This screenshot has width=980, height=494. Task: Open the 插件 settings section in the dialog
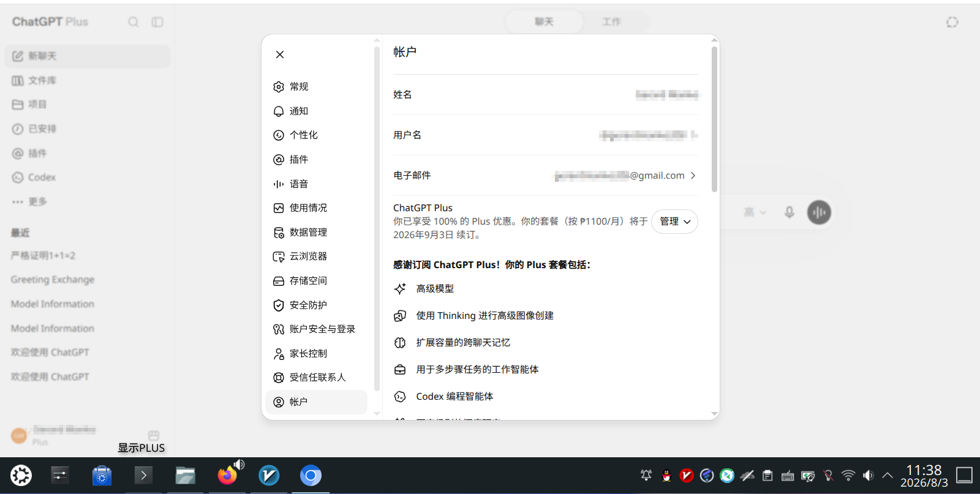(x=316, y=160)
